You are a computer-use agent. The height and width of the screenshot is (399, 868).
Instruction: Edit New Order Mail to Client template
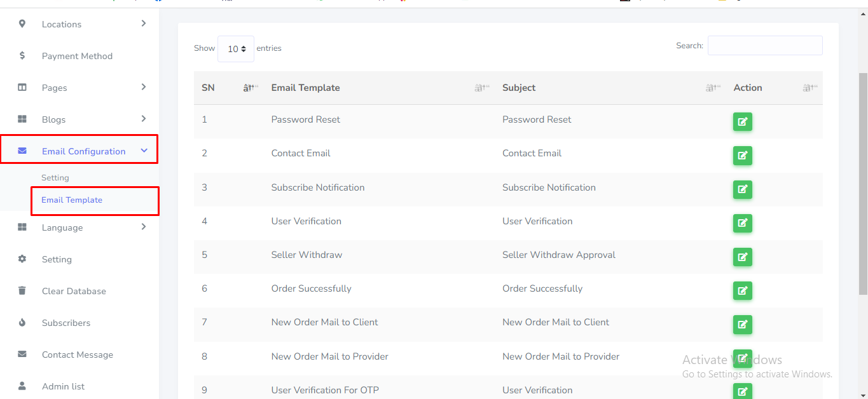click(742, 324)
